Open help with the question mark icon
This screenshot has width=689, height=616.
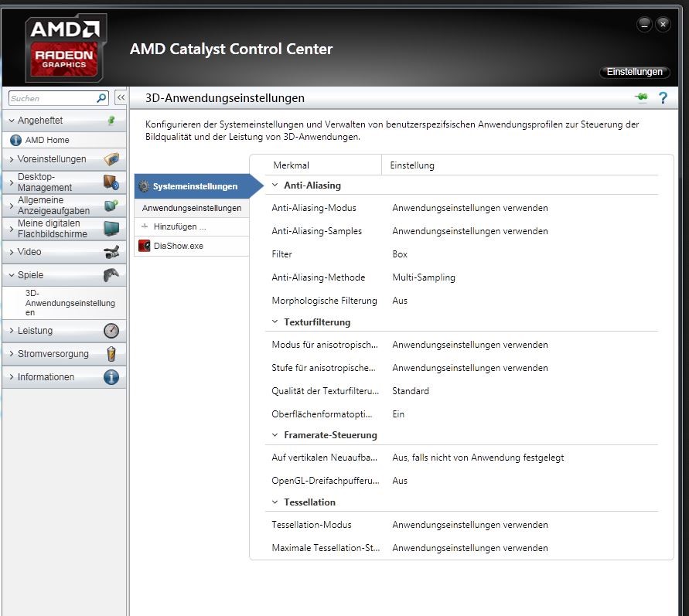tap(663, 98)
